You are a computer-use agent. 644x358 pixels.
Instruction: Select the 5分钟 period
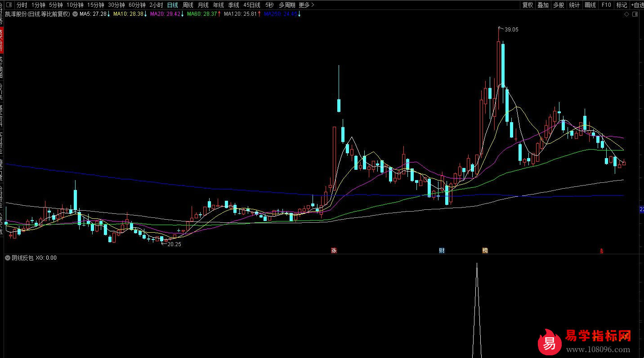[x=56, y=5]
